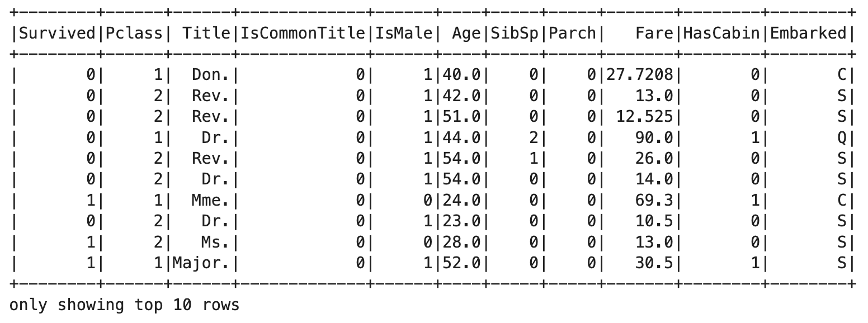
Task: Select the Parch column header
Action: [572, 34]
